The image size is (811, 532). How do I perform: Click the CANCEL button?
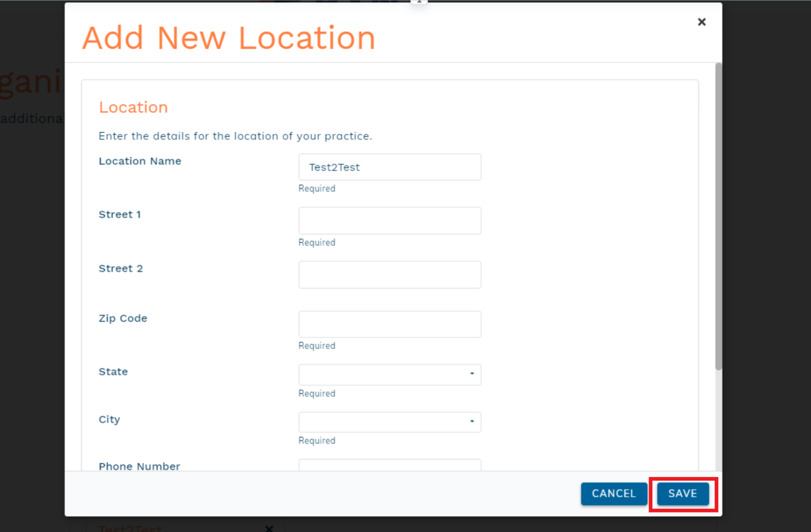[614, 494]
